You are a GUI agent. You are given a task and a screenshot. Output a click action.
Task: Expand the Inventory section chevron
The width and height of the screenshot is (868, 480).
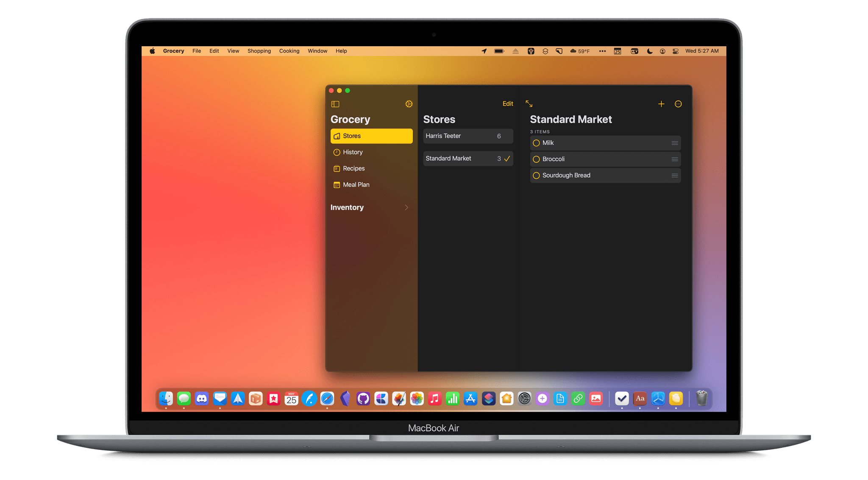(406, 207)
